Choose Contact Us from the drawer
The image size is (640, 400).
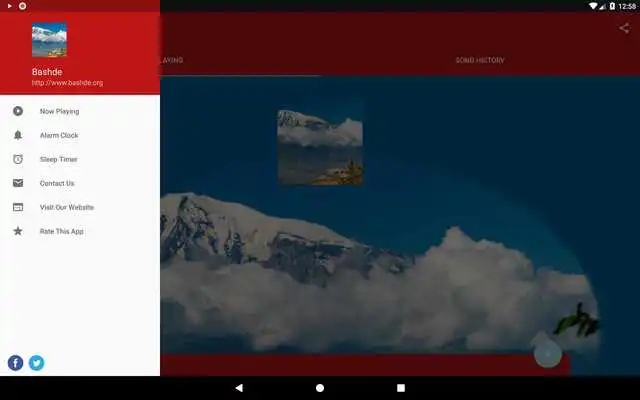click(x=80, y=183)
